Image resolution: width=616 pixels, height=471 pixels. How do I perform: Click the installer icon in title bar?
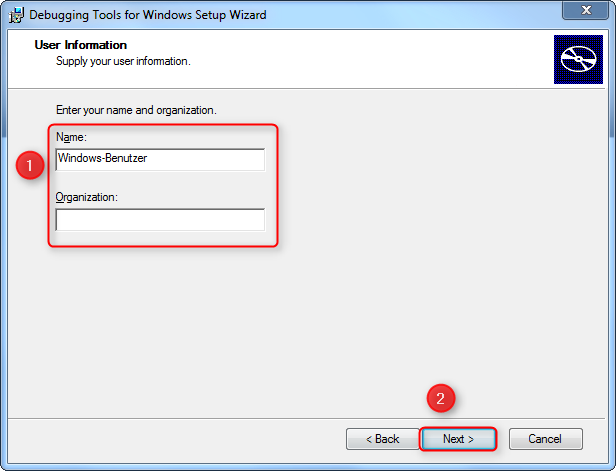16,15
